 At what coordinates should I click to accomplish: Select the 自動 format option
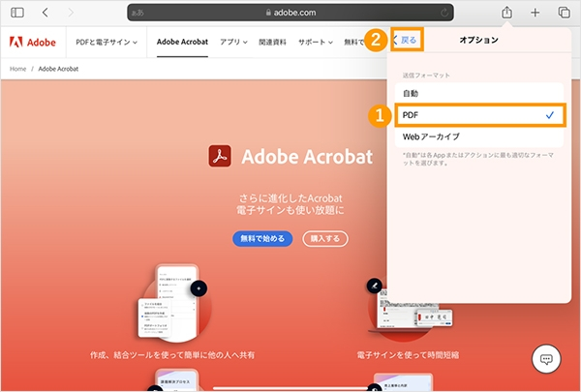479,93
